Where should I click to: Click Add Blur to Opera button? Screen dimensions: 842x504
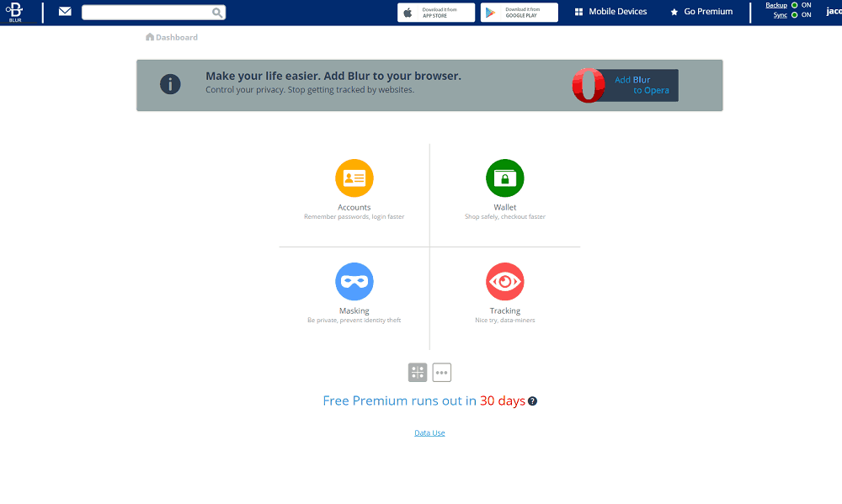click(x=625, y=85)
